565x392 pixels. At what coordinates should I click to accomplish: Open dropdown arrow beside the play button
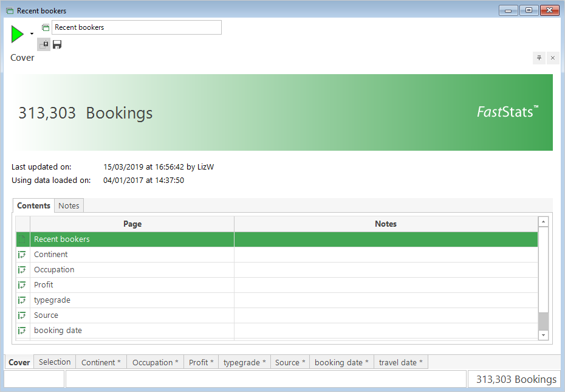tap(32, 34)
